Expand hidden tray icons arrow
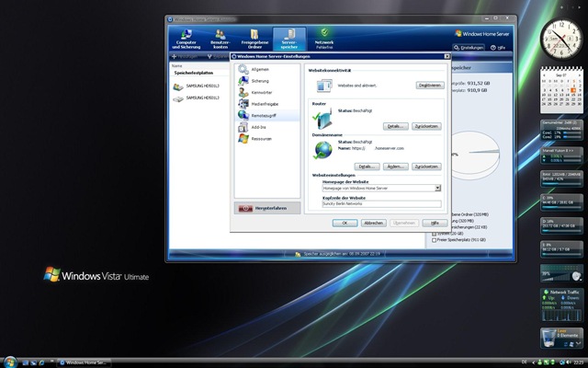 (x=533, y=362)
